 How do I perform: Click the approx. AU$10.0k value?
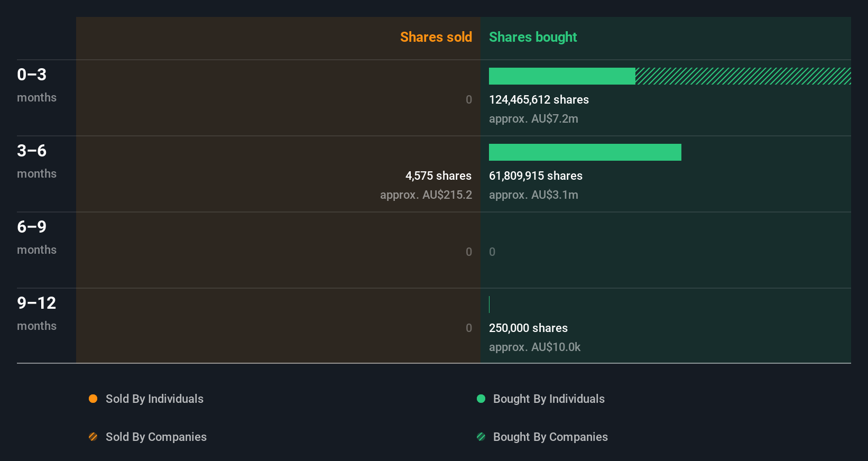[x=534, y=347]
